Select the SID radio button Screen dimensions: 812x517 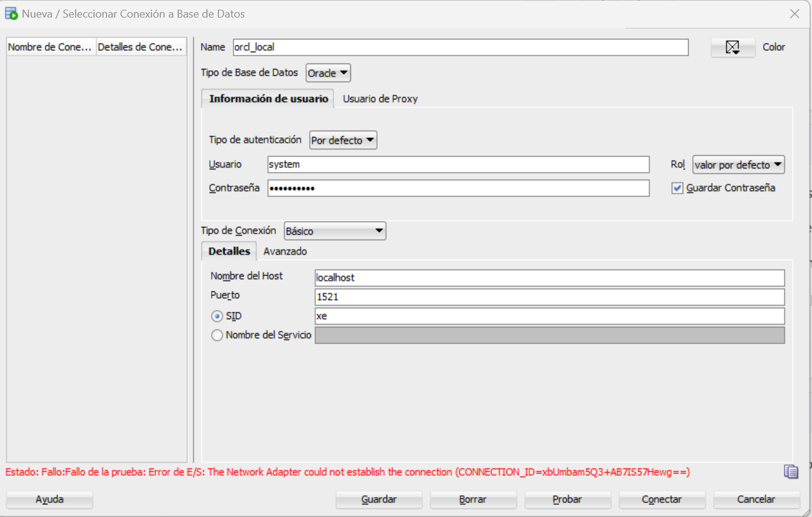click(217, 317)
